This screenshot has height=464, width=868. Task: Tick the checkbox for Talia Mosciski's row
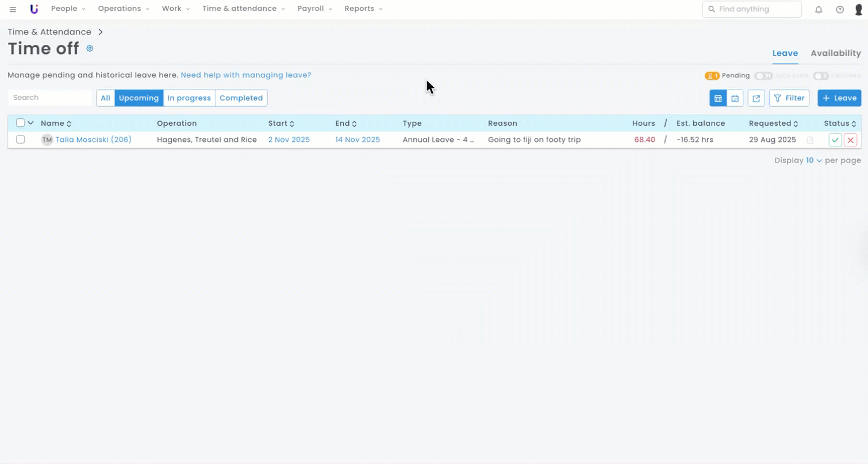[21, 140]
